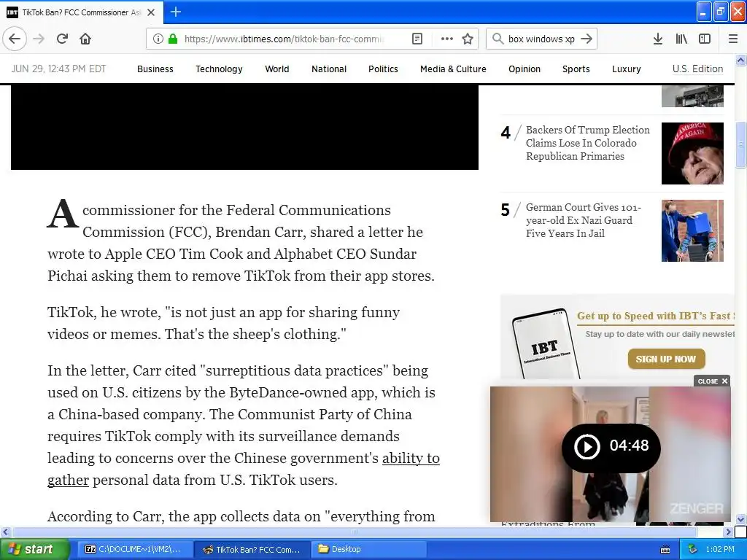Click the horizontal scrollbar right arrow
Screen dimensions: 747x560
[x=728, y=532]
